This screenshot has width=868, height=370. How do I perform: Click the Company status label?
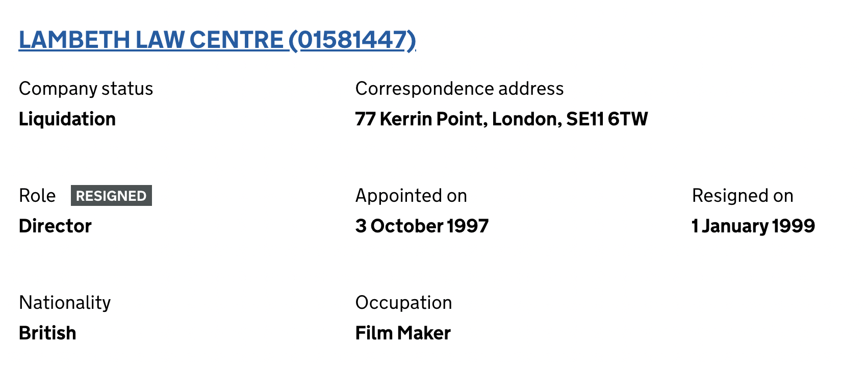86,89
